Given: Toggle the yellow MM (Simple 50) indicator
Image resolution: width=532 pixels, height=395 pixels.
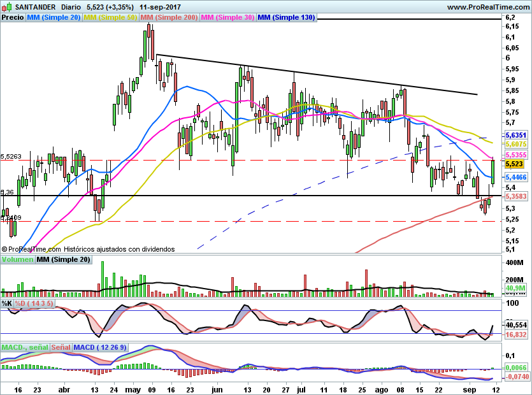Looking at the screenshot, I should tap(110, 17).
